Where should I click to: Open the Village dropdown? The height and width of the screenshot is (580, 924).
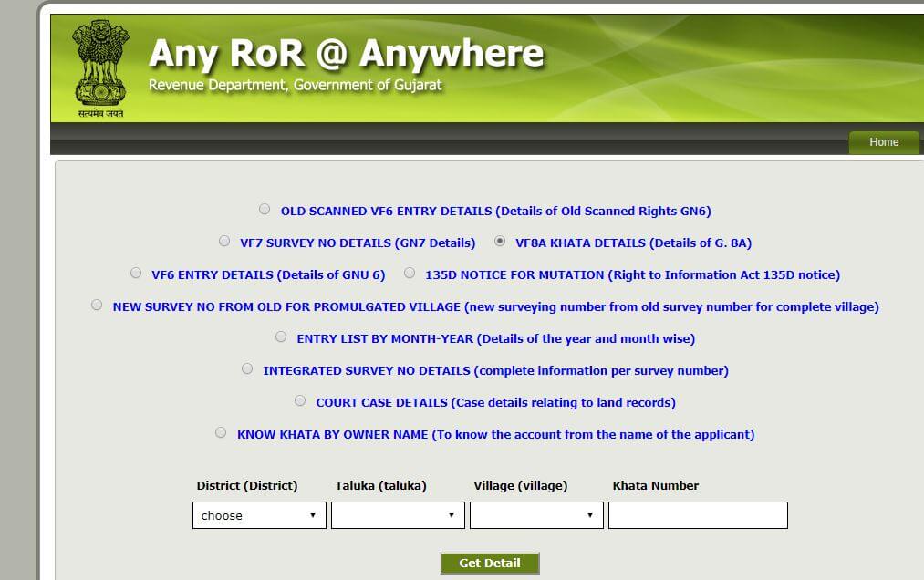click(536, 515)
